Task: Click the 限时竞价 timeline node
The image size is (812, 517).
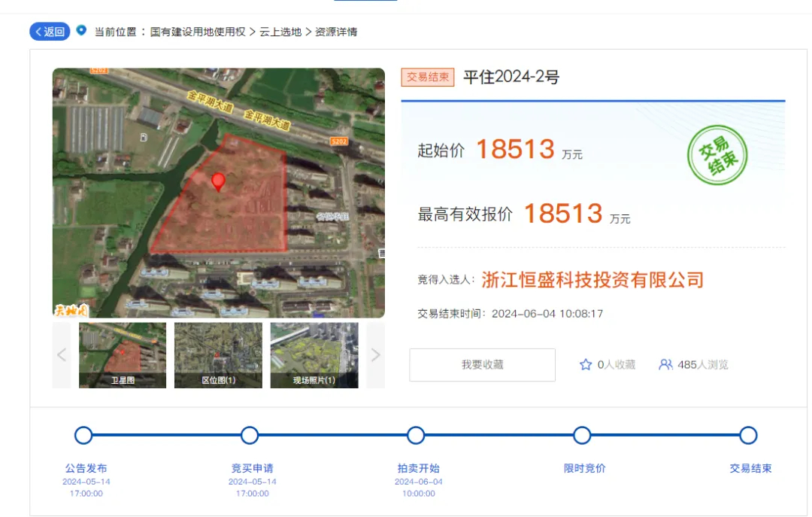Action: click(x=582, y=435)
